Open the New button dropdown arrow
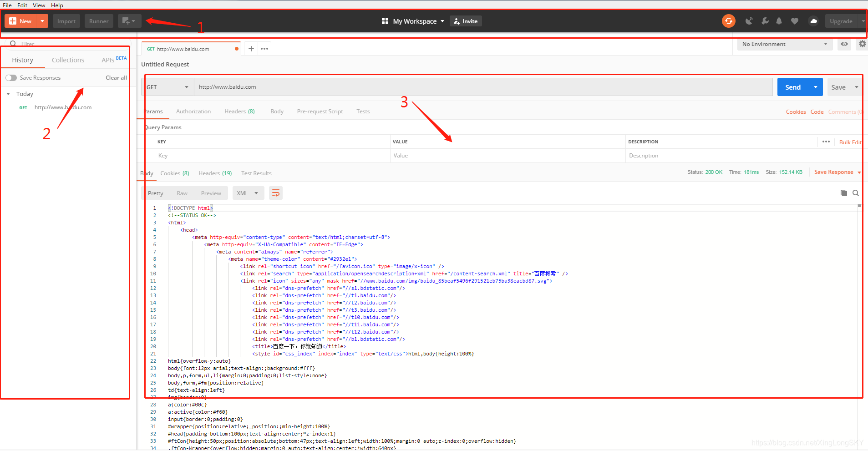The height and width of the screenshot is (451, 868). (42, 21)
